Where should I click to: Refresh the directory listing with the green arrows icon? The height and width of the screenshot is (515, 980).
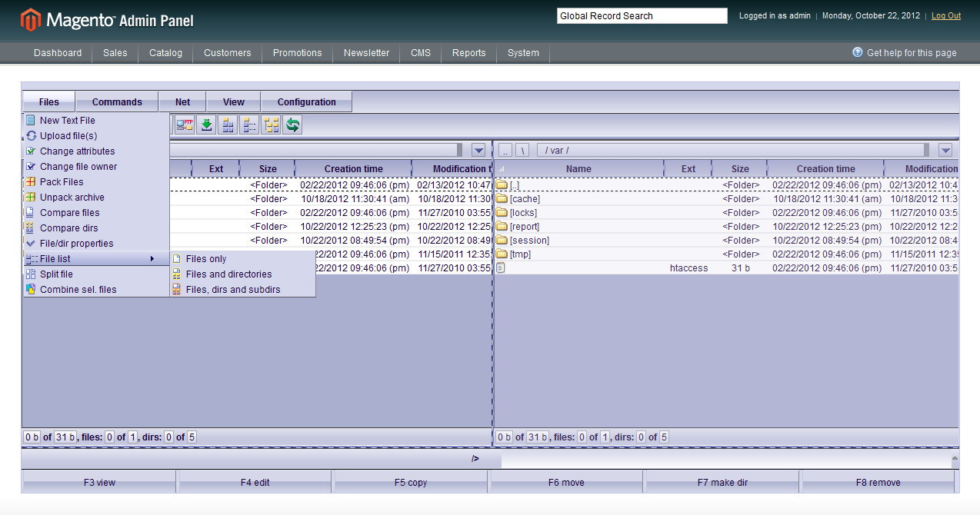pos(292,125)
